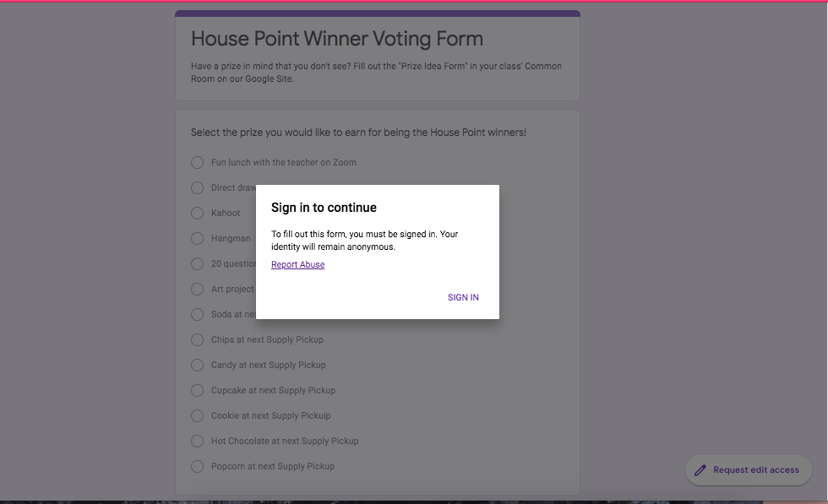Click the prize selection question text
Viewport: 828px width, 504px height.
tap(358, 133)
